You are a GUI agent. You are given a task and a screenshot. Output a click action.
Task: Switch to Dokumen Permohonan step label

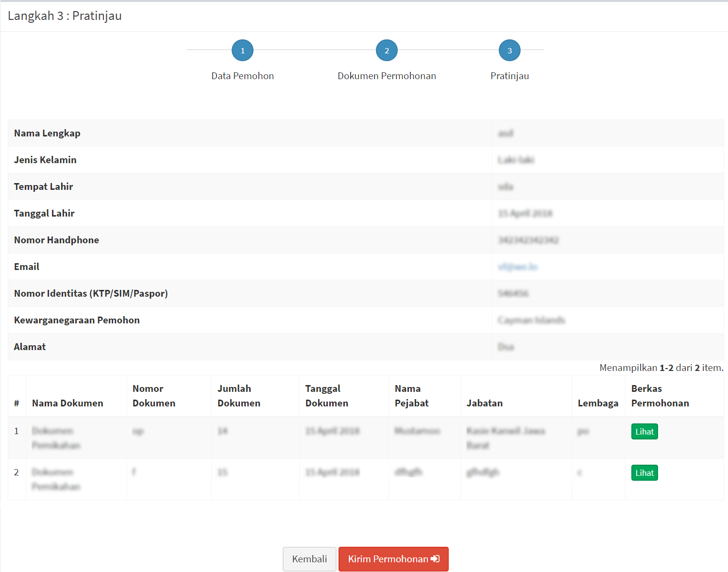387,76
